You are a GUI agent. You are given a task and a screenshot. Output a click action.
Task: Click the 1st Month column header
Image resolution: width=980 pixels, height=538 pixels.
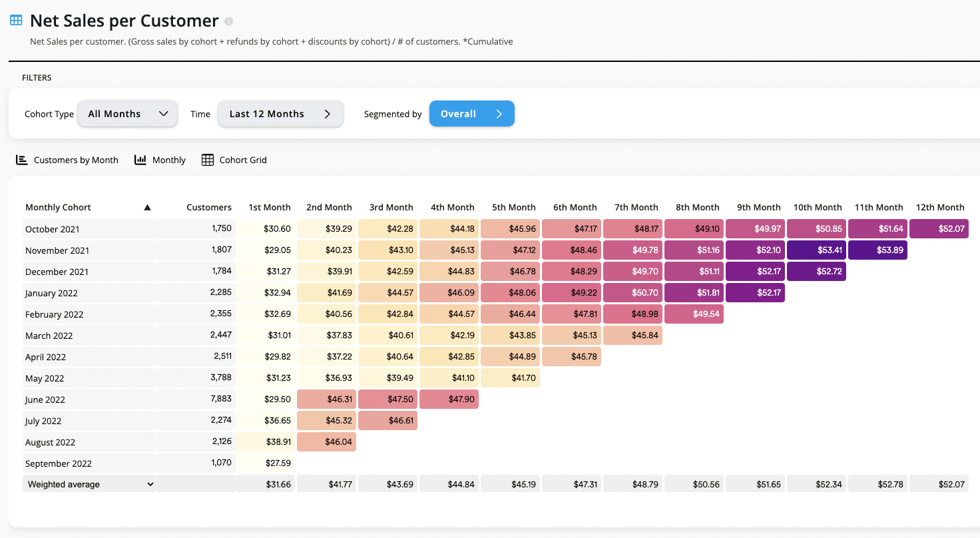[270, 207]
